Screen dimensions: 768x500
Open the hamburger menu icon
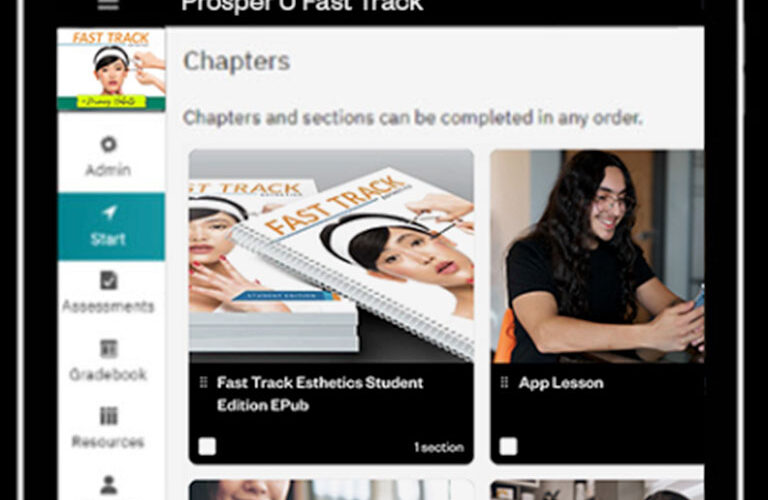tap(108, 5)
